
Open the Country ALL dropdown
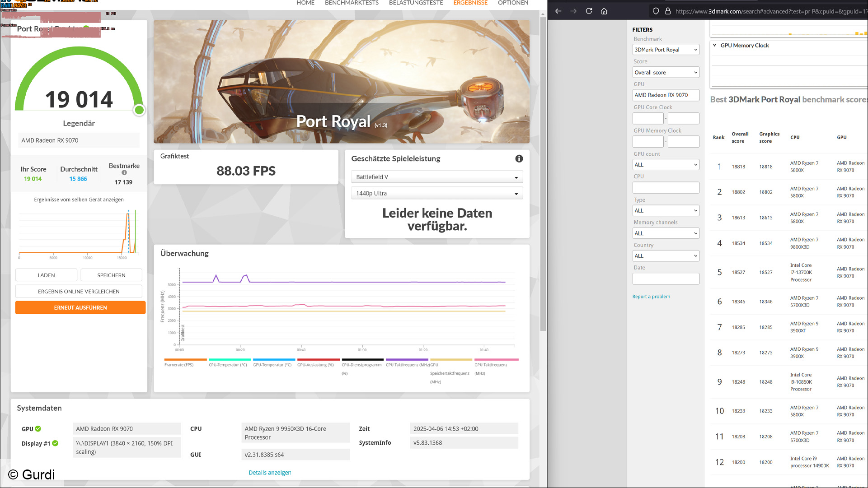pos(666,256)
